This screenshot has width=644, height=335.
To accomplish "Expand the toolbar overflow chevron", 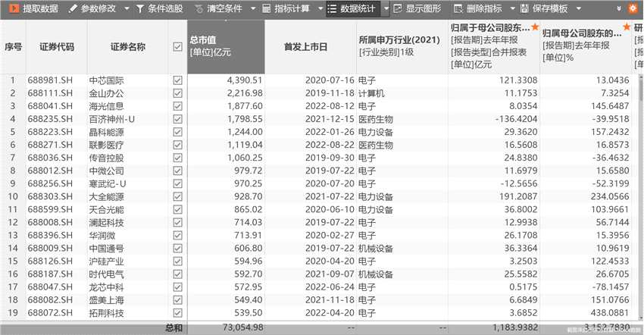I will [619, 8].
